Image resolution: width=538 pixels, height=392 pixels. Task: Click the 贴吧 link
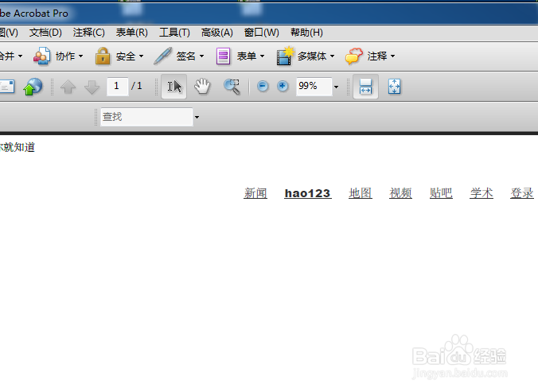pos(441,193)
